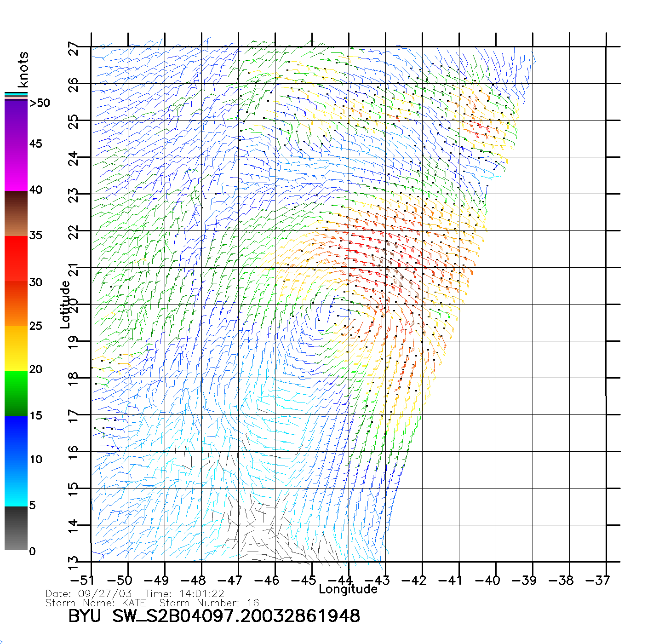Image resolution: width=653 pixels, height=644 pixels.
Task: Click the 'Time: 14:01:22' caption
Action: (x=185, y=594)
